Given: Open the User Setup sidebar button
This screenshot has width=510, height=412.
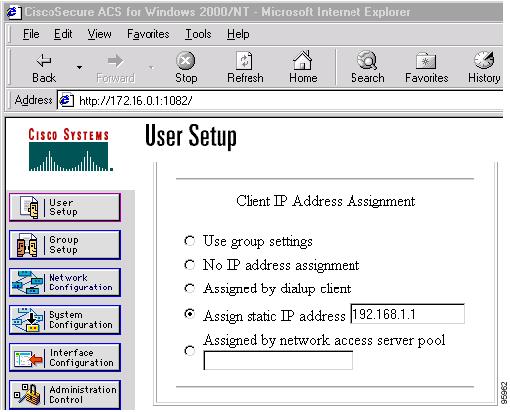Looking at the screenshot, I should tap(65, 207).
